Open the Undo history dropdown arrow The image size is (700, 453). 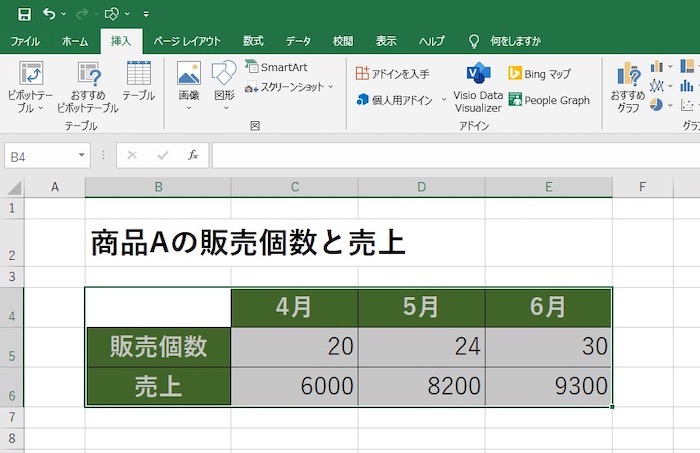click(63, 14)
